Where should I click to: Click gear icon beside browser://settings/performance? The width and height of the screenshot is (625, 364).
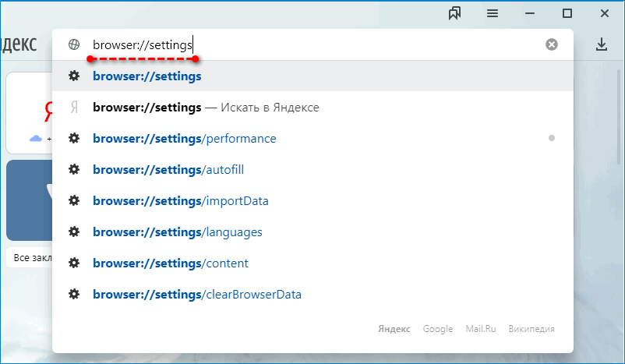pyautogui.click(x=74, y=139)
